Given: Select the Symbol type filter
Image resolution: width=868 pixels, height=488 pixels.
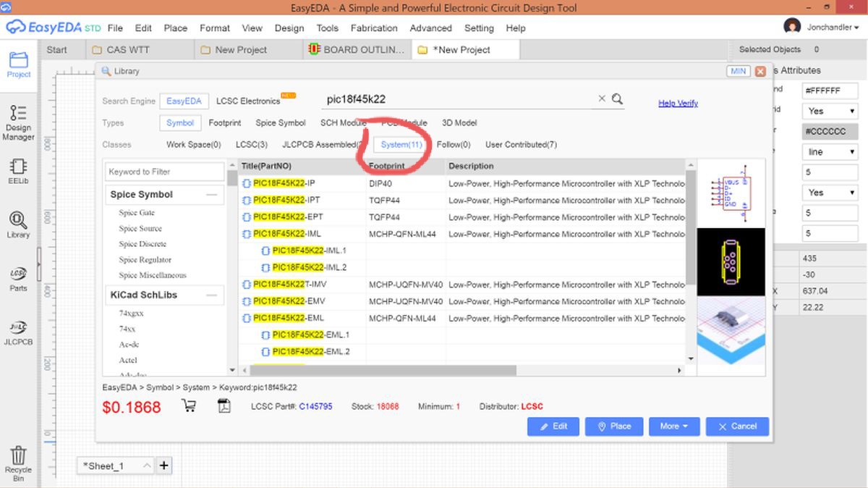Looking at the screenshot, I should 180,123.
